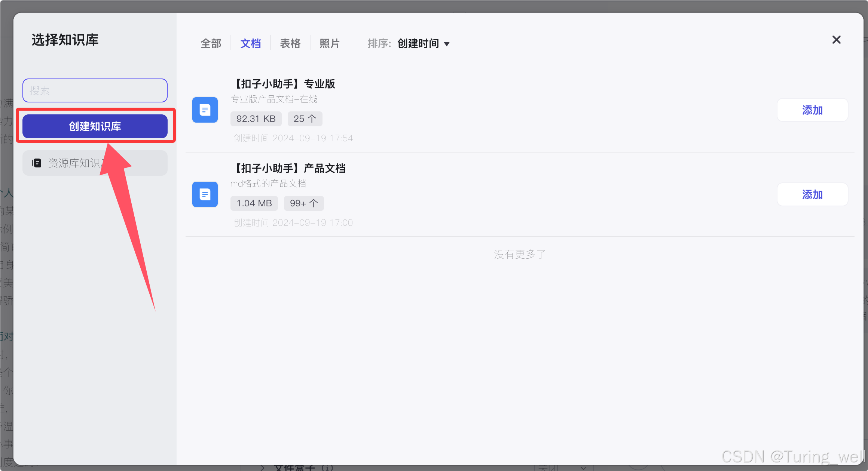Close the 选择知识库 dialog with X
Screen dimensions: 868x471
coord(836,40)
